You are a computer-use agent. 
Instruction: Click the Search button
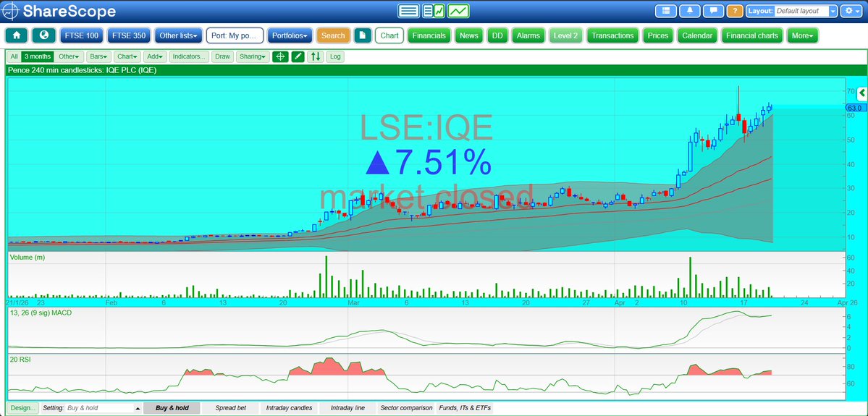click(333, 35)
